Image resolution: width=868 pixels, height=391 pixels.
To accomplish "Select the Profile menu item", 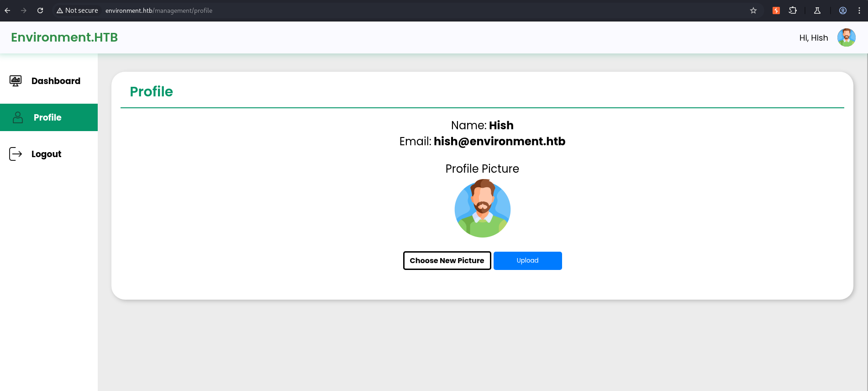I will click(x=49, y=117).
